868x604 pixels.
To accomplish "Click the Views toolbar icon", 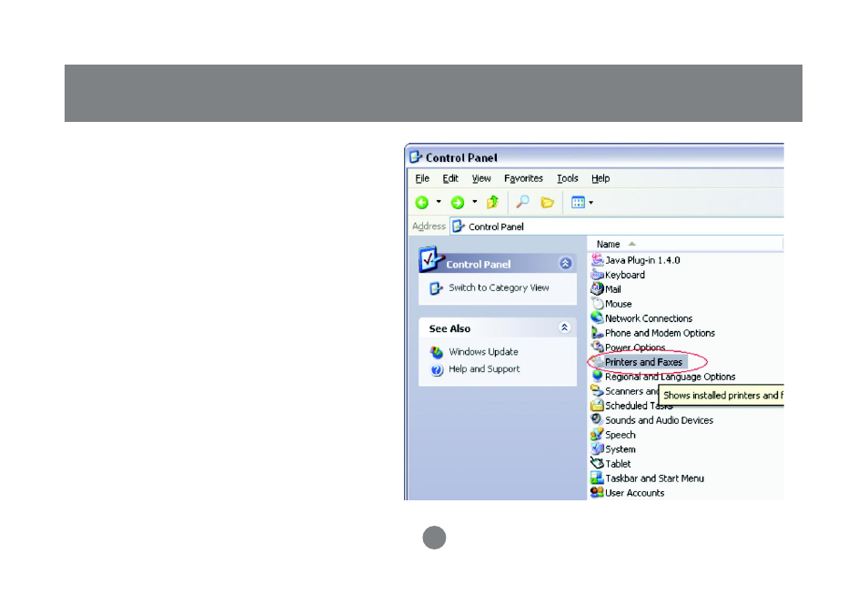I will tap(578, 203).
